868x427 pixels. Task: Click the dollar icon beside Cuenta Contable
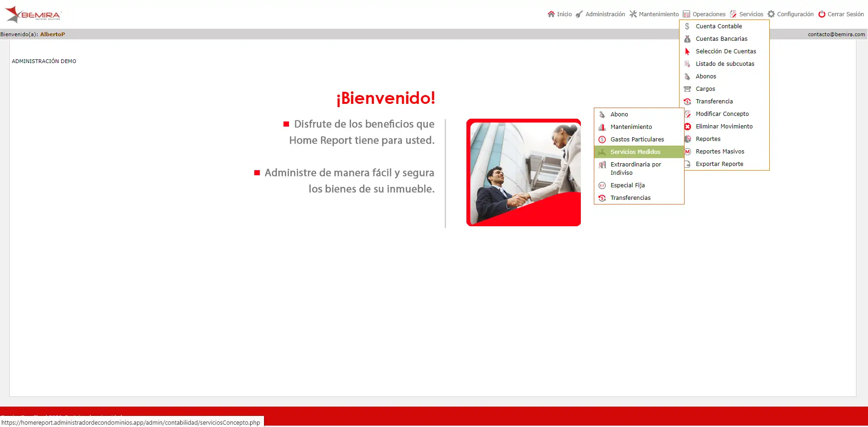(x=687, y=26)
